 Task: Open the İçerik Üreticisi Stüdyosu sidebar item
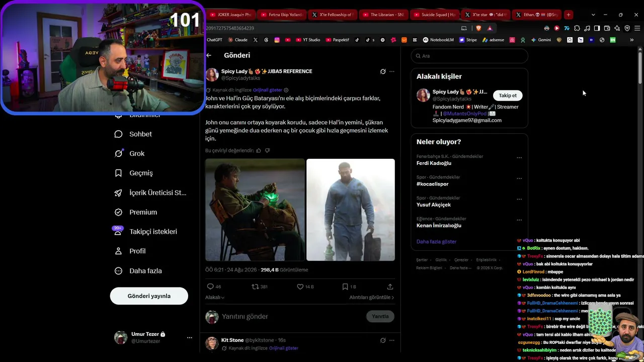coord(150,193)
